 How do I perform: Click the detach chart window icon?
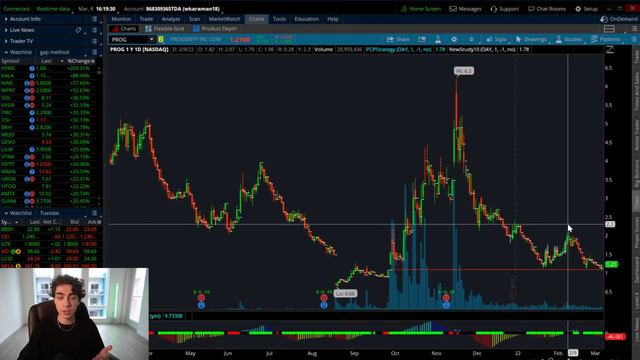click(x=422, y=39)
